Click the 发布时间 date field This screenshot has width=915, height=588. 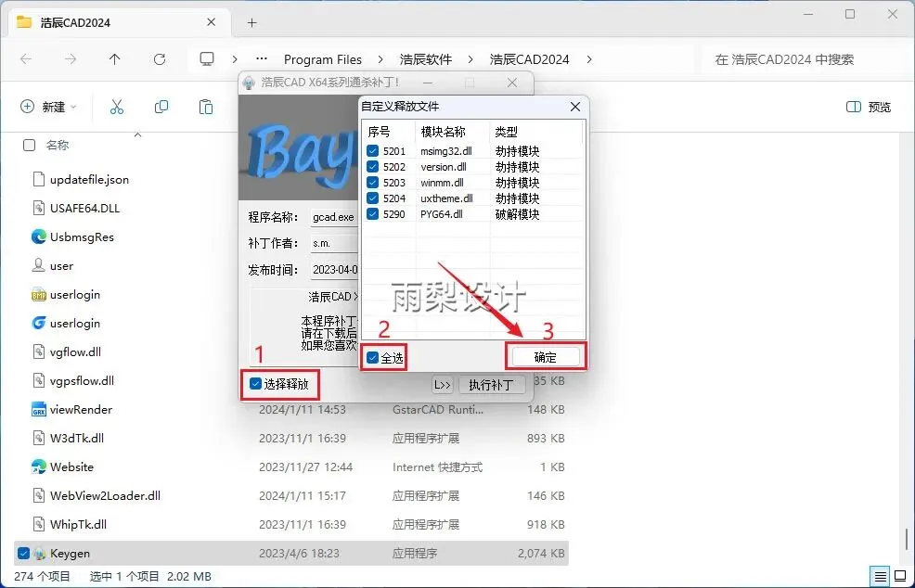click(x=334, y=270)
